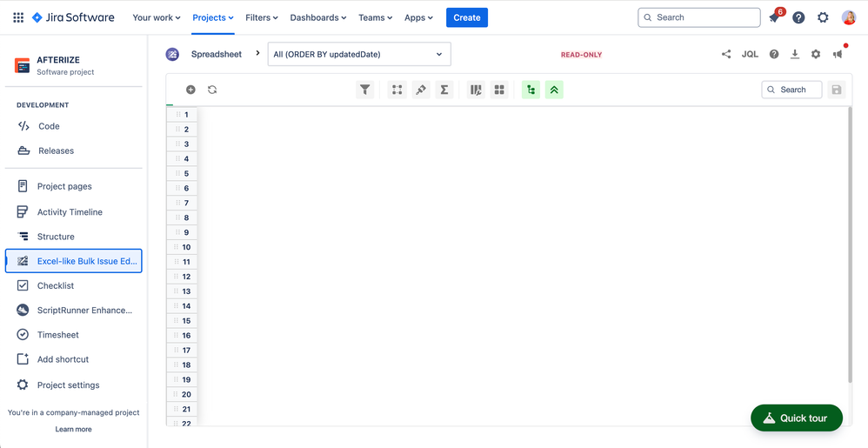Focus the spreadsheet toolbar Search box
868x448 pixels.
pyautogui.click(x=791, y=90)
